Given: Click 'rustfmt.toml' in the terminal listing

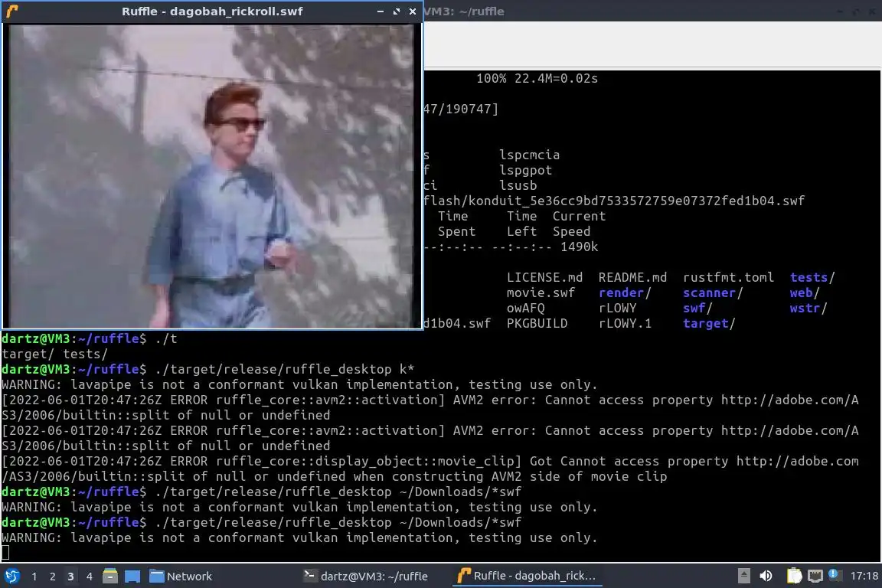Looking at the screenshot, I should pyautogui.click(x=728, y=277).
